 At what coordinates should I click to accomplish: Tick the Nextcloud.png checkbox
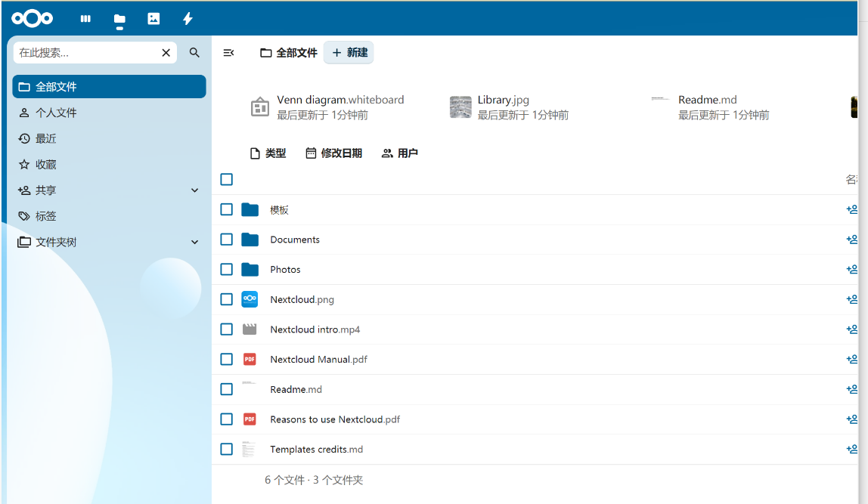(x=226, y=299)
